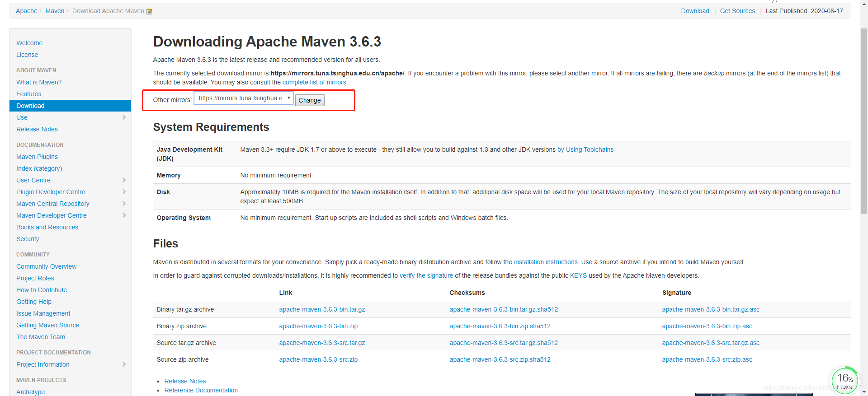Screen dimensions: 868x396
Task: Download apache-maven-3.6.3-bin.zip
Action: point(318,326)
